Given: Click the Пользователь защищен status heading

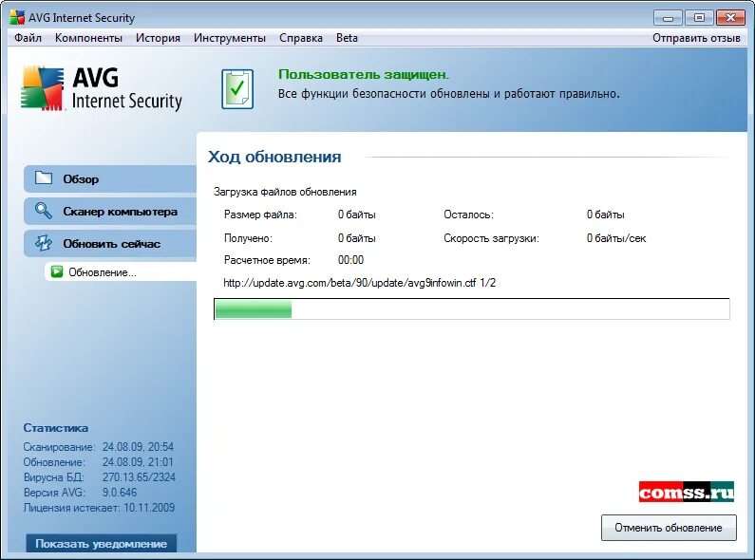Looking at the screenshot, I should click(x=364, y=75).
